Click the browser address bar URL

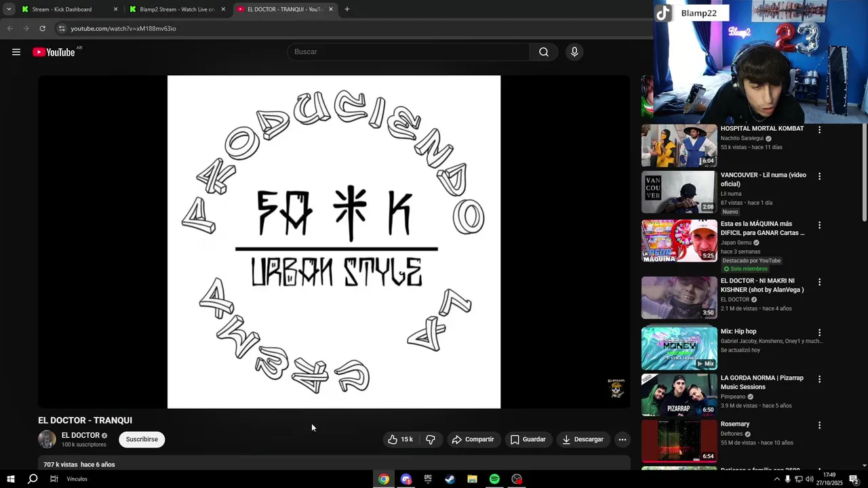(x=123, y=28)
